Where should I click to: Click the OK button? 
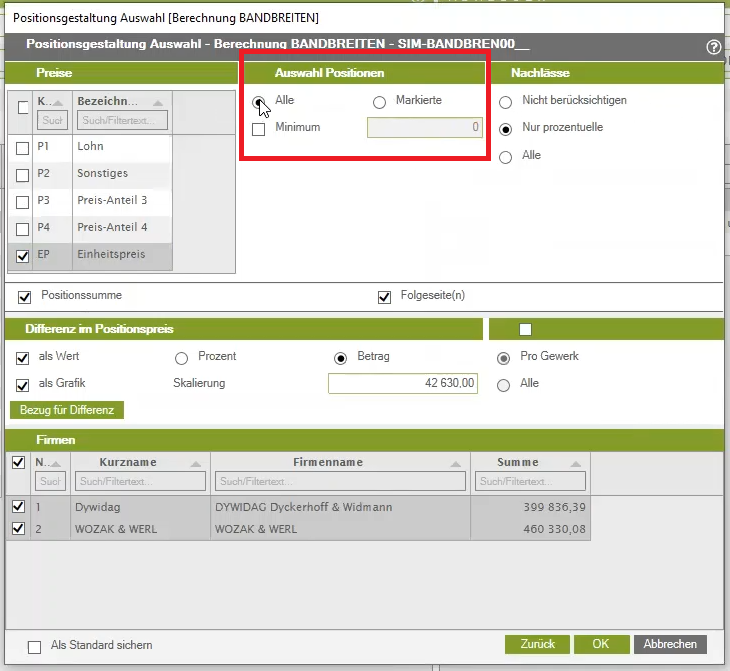click(x=600, y=644)
